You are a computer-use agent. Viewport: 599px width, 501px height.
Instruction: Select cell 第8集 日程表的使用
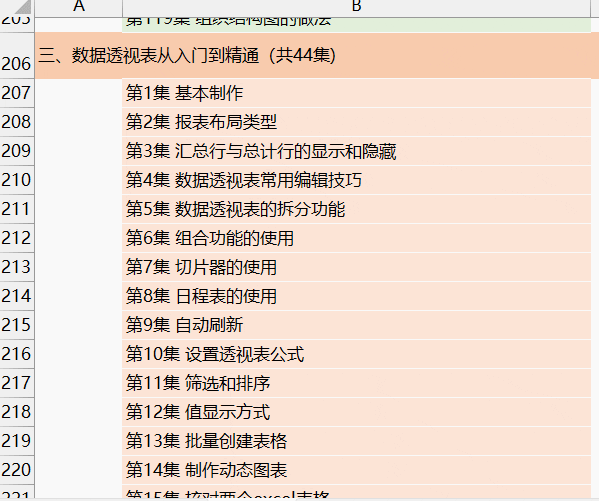(356, 296)
